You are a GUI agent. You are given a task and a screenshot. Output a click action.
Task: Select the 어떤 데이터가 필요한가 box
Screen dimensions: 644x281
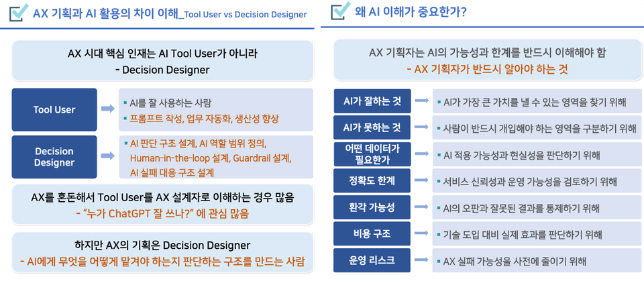pos(372,154)
